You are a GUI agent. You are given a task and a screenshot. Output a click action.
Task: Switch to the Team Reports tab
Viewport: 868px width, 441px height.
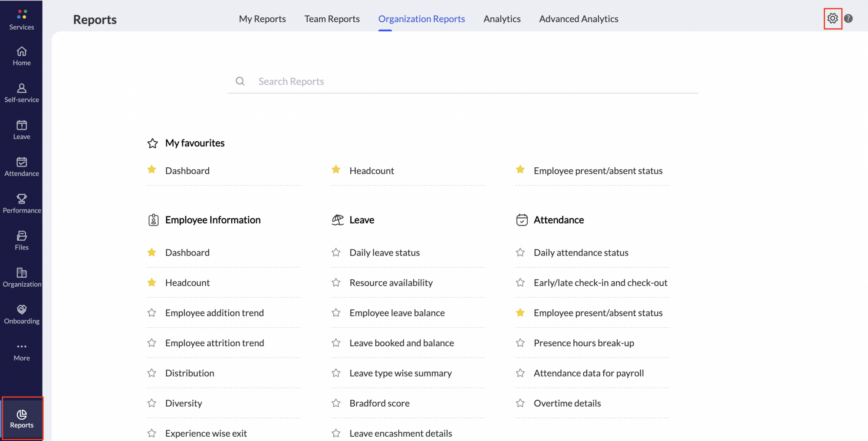(332, 19)
